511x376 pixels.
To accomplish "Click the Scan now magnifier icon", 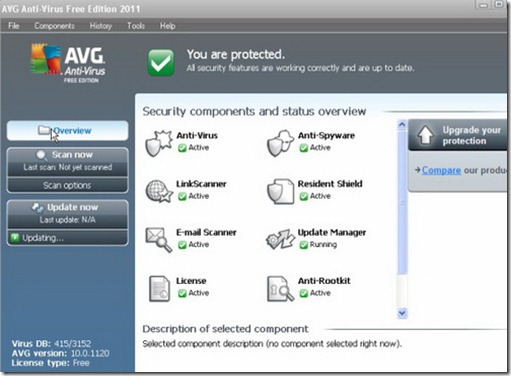I will click(42, 155).
